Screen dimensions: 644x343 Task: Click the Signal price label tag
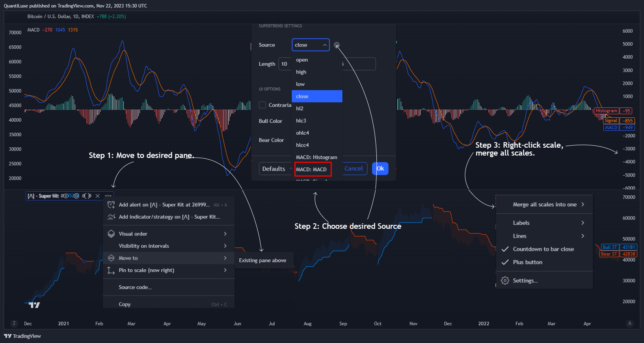(x=611, y=121)
